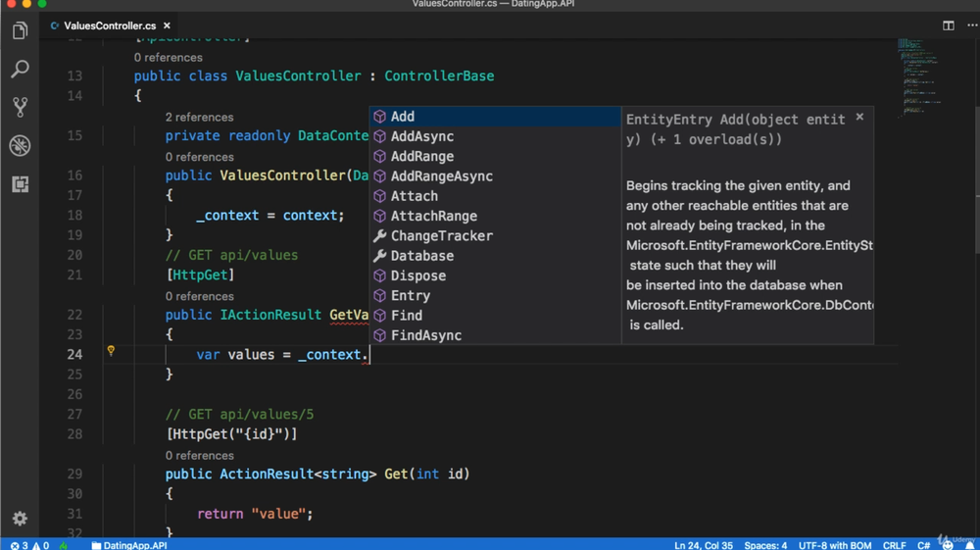Open errors and warnings count in status bar
The height and width of the screenshot is (550, 980).
point(29,545)
